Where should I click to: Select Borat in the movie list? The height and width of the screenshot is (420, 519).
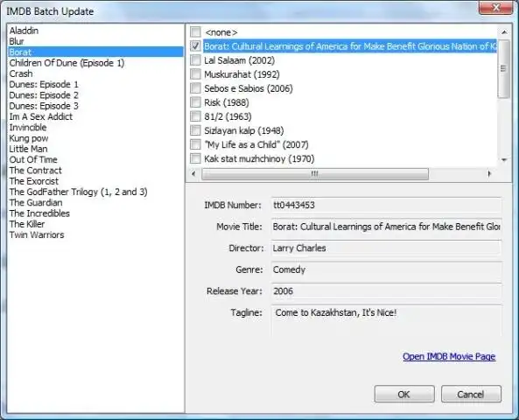95,52
